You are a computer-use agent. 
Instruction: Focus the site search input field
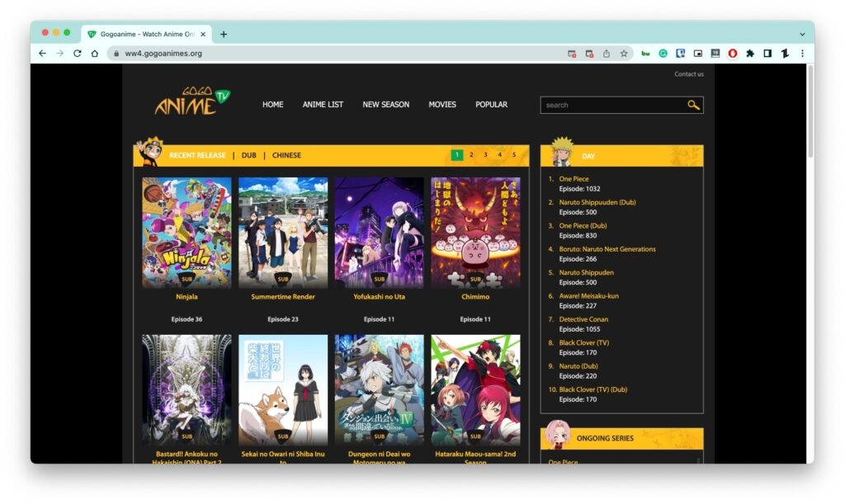tap(614, 105)
